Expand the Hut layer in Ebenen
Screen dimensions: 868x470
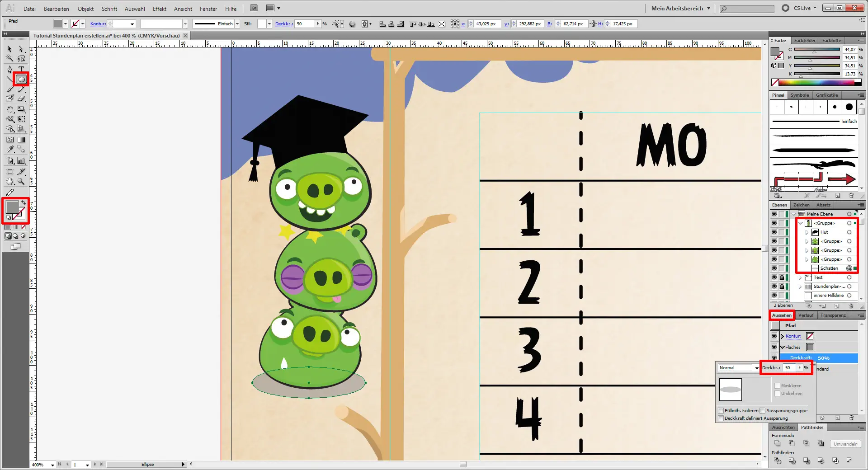pos(807,232)
